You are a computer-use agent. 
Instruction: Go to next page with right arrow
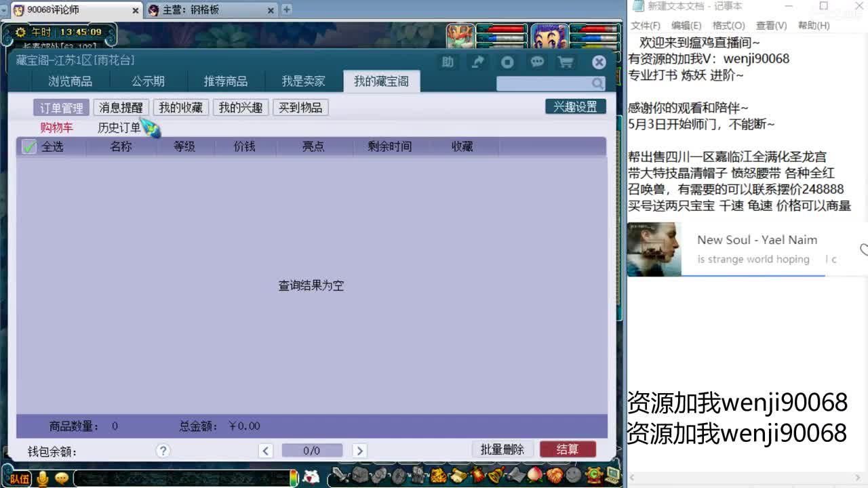[360, 451]
